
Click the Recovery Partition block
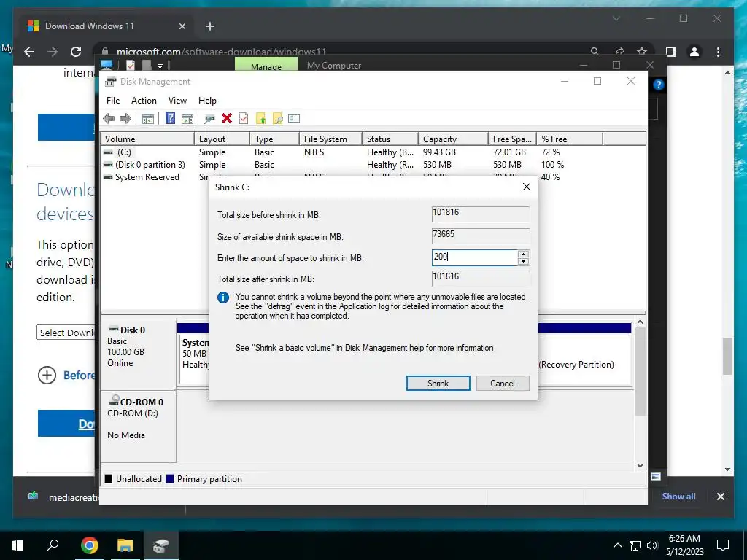click(x=584, y=359)
